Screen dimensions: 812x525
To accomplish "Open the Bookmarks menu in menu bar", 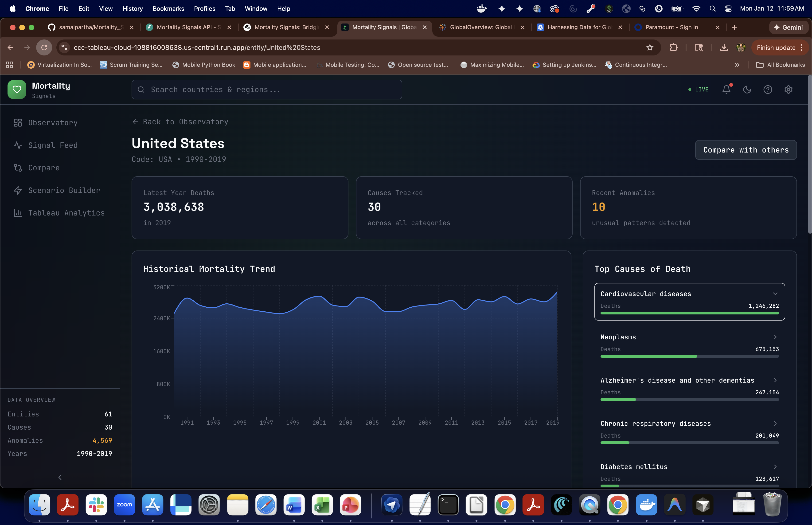I will 168,8.
